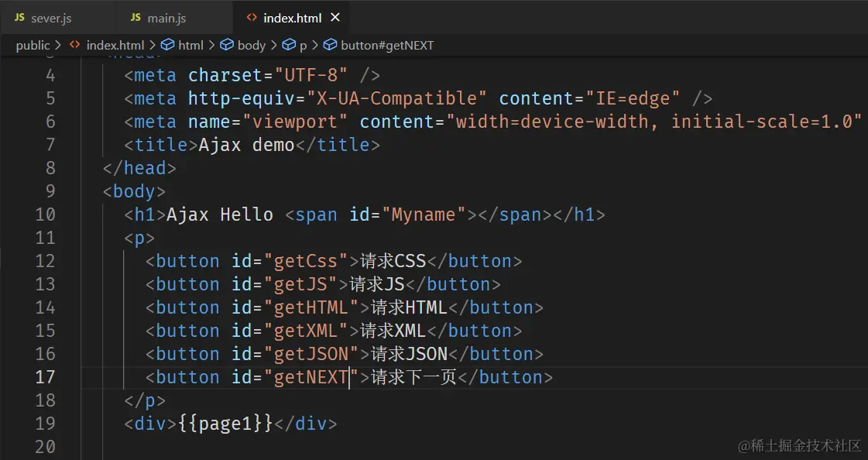The image size is (868, 460).
Task: Open the index.html breadcrumb item
Action: [115, 46]
